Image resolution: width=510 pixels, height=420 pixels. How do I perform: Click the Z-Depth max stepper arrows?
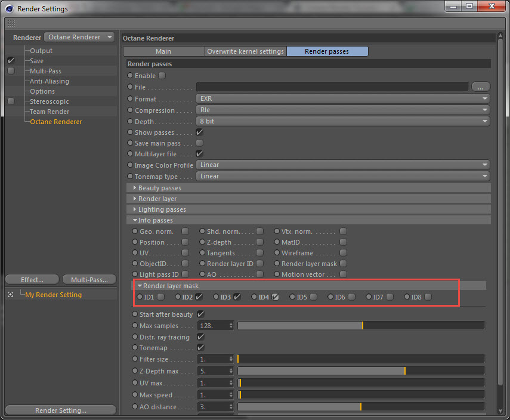tap(231, 371)
